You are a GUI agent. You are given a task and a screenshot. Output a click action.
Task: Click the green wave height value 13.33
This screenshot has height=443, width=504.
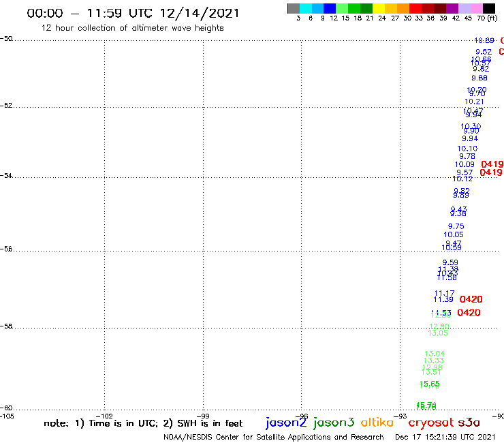434,361
